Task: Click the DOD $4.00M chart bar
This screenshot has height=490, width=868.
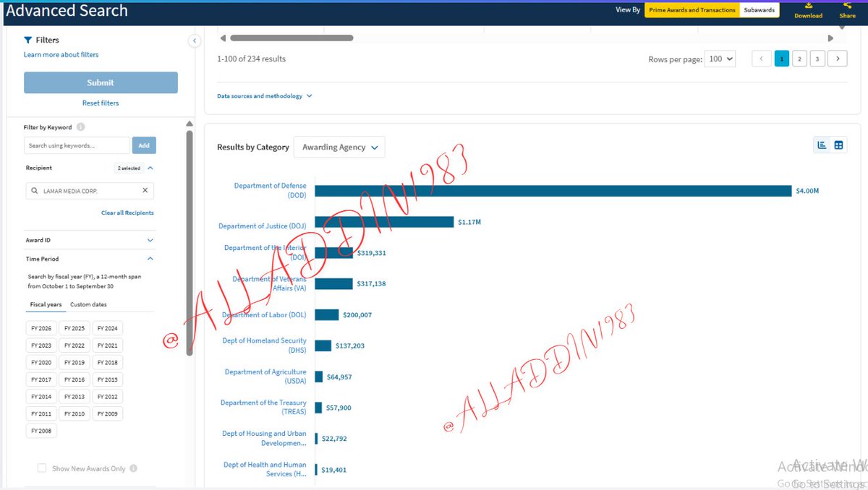Action: [x=553, y=191]
